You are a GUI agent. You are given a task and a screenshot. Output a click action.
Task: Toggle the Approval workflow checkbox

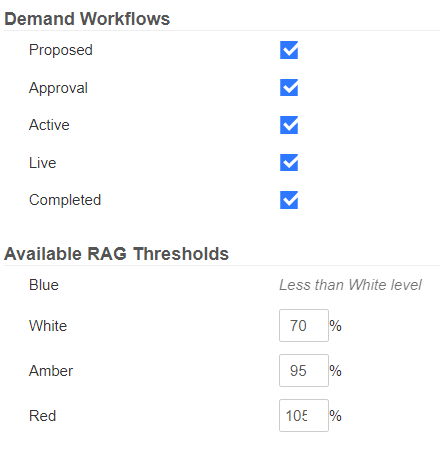(289, 88)
